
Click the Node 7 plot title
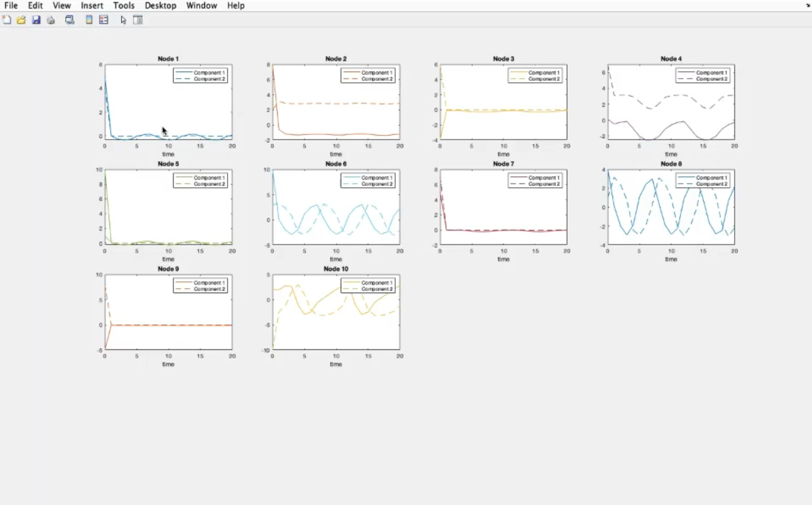pyautogui.click(x=503, y=164)
